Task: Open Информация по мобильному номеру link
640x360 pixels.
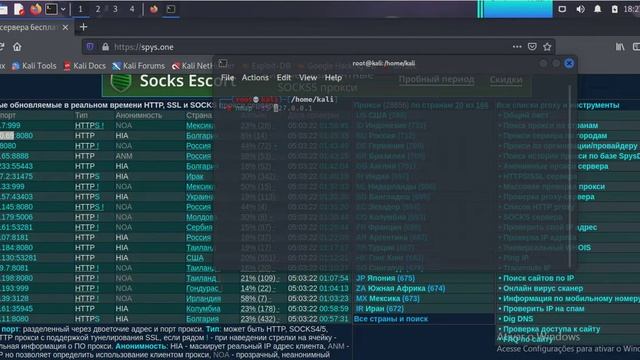Action: click(571, 298)
